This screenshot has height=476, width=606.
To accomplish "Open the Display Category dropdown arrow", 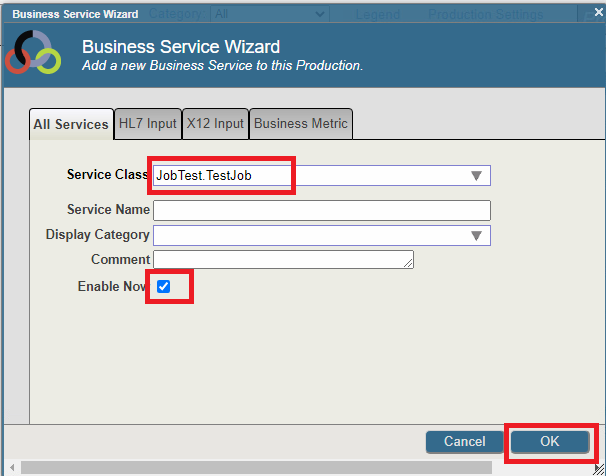I will (x=476, y=235).
